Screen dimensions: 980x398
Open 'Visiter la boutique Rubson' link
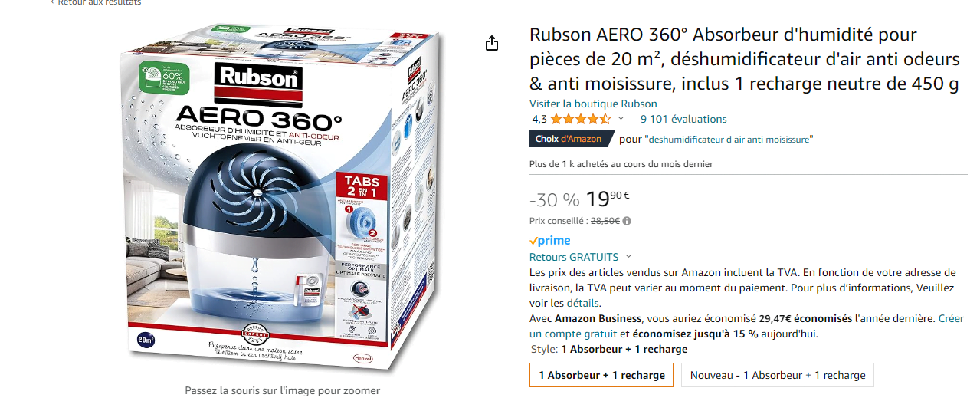(x=593, y=104)
